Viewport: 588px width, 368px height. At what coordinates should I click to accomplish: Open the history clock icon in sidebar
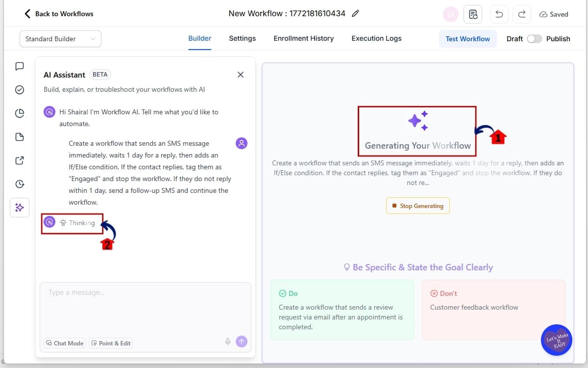pyautogui.click(x=19, y=184)
